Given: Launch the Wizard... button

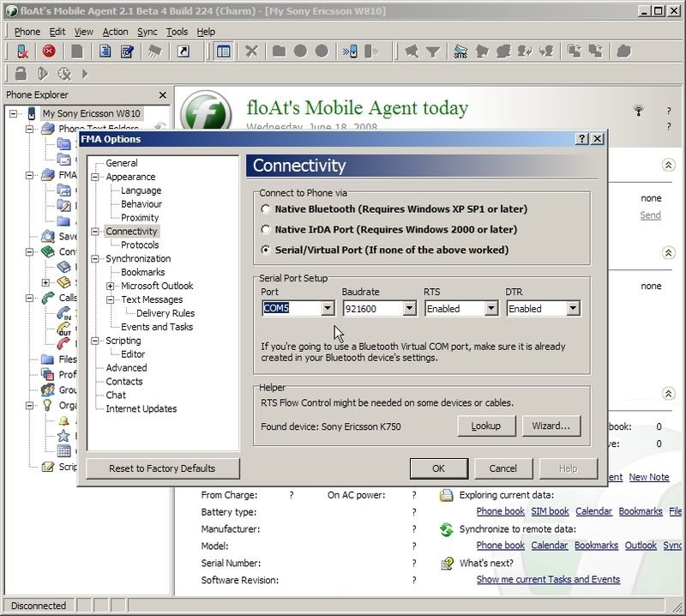Looking at the screenshot, I should (551, 426).
